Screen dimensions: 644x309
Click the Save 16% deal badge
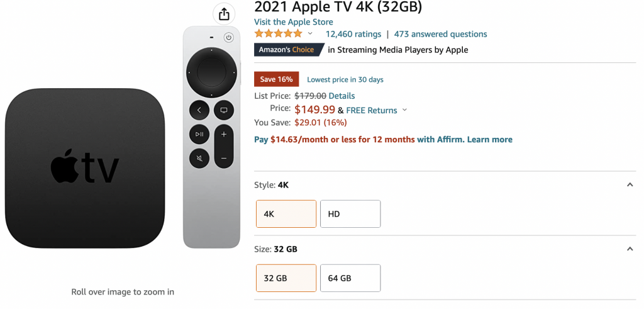click(276, 79)
